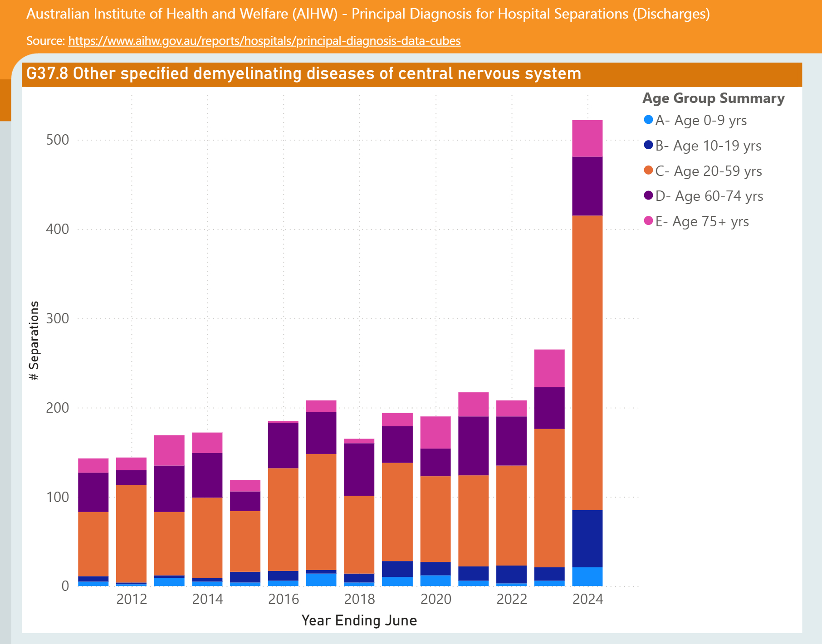Click the purple segment of the 2018 bar
The height and width of the screenshot is (644, 822).
359,469
